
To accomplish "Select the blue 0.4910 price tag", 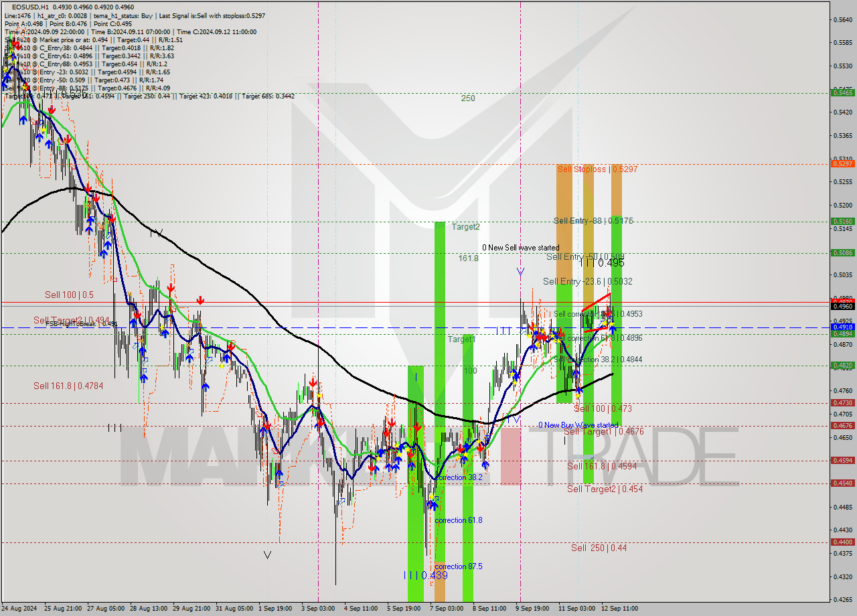I will point(842,327).
